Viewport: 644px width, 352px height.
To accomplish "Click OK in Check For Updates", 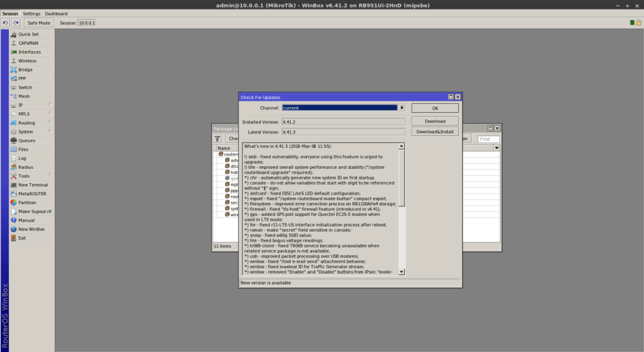I will [x=435, y=108].
